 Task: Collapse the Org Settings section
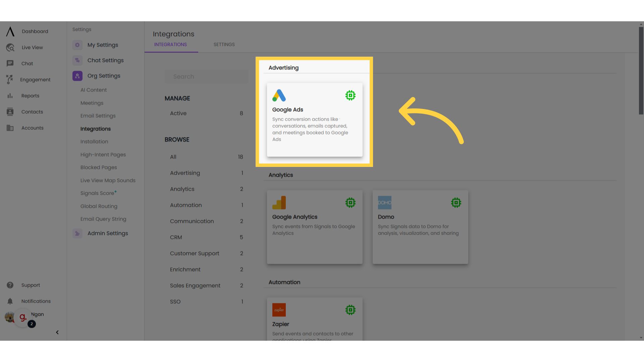104,76
